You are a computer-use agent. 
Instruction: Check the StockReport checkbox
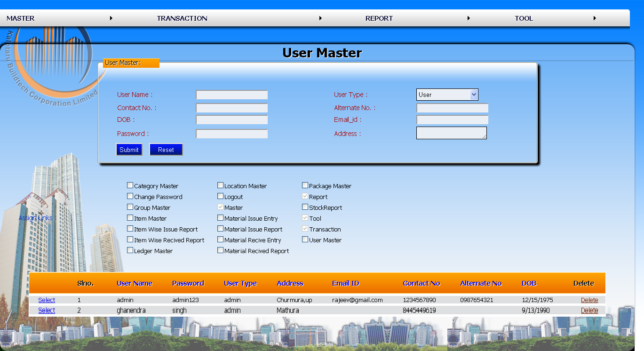(305, 207)
